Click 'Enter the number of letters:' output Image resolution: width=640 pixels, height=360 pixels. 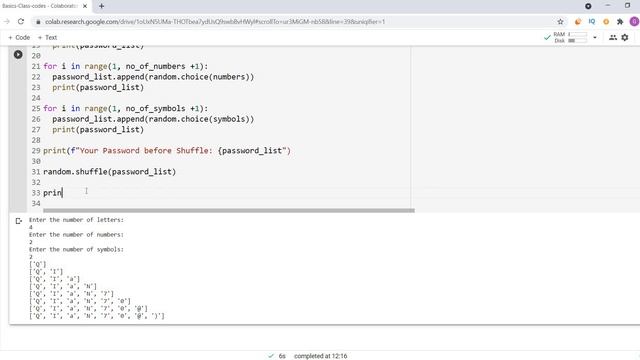click(76, 220)
